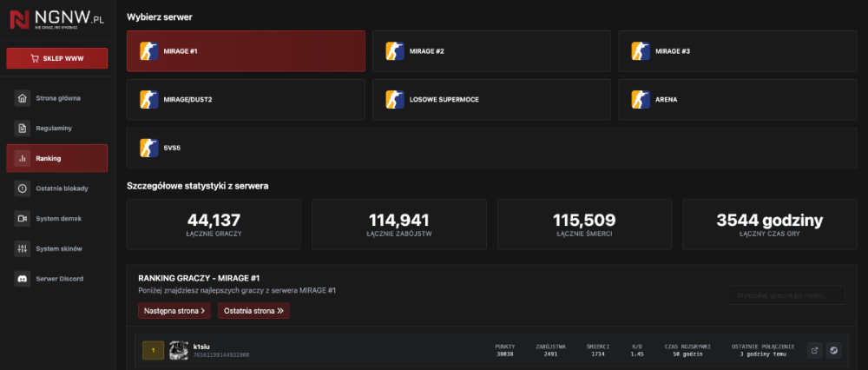Click the Szczegółowe statystyki z serwera heading
The width and height of the screenshot is (868, 370).
pos(198,187)
